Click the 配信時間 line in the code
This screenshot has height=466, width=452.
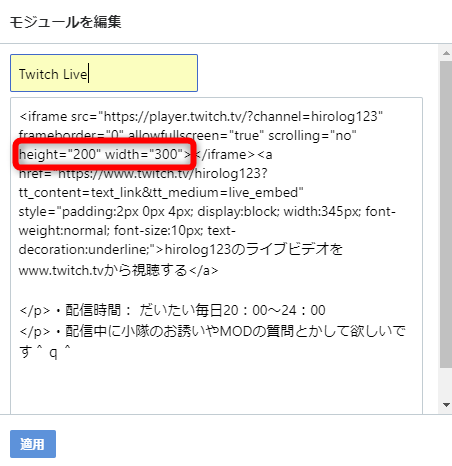click(172, 310)
